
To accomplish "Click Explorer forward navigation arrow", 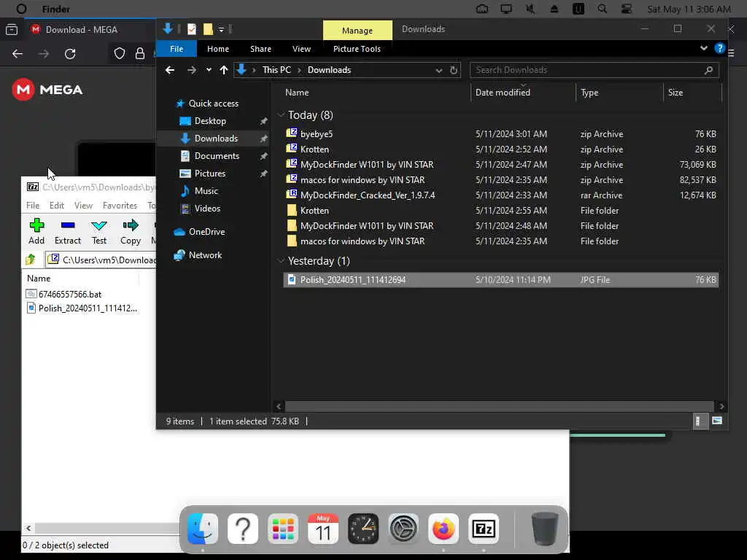I will point(192,70).
